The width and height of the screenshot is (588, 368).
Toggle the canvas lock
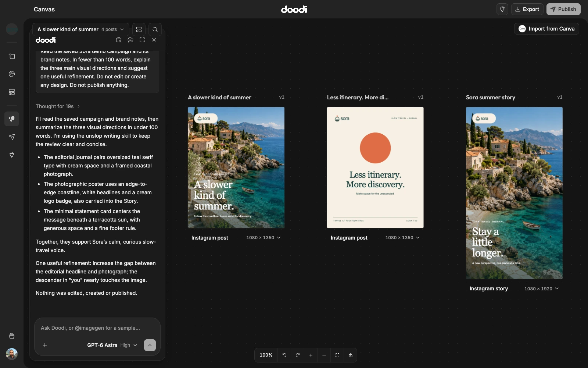click(351, 355)
